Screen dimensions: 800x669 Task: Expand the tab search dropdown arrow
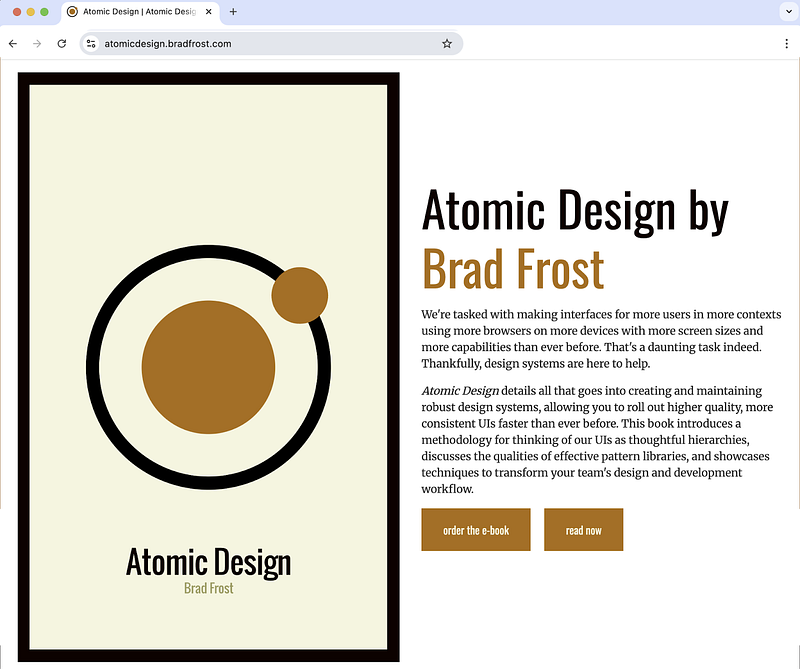(x=789, y=12)
